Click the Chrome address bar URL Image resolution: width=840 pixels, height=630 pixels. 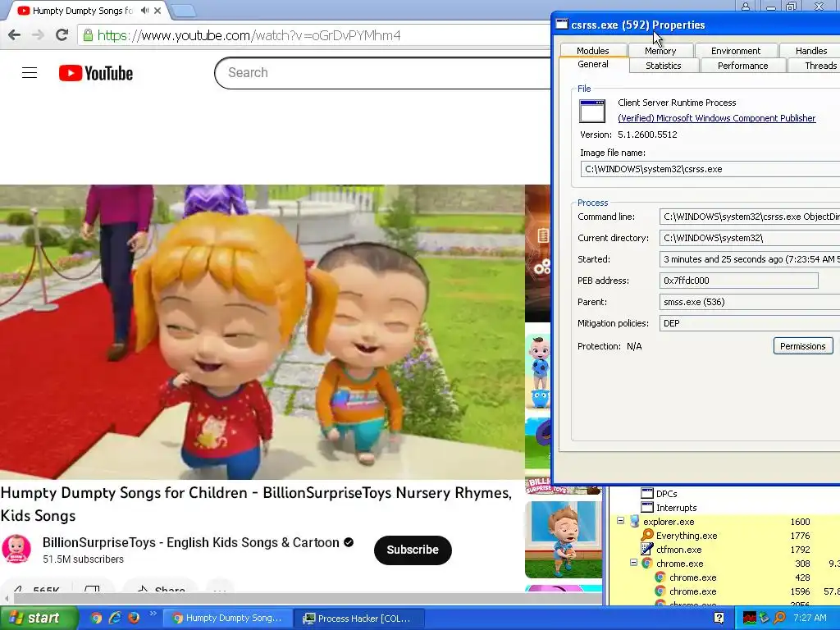[249, 35]
